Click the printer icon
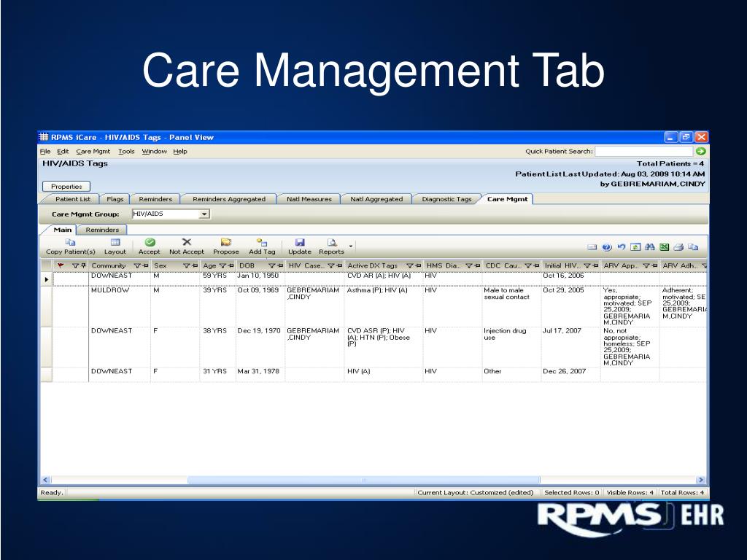The height and width of the screenshot is (560, 747). [678, 246]
